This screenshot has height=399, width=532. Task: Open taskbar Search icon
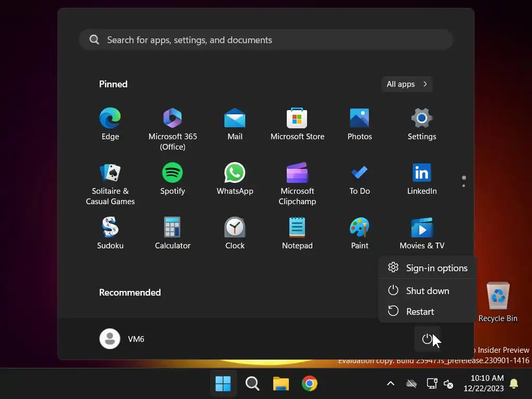click(x=252, y=384)
